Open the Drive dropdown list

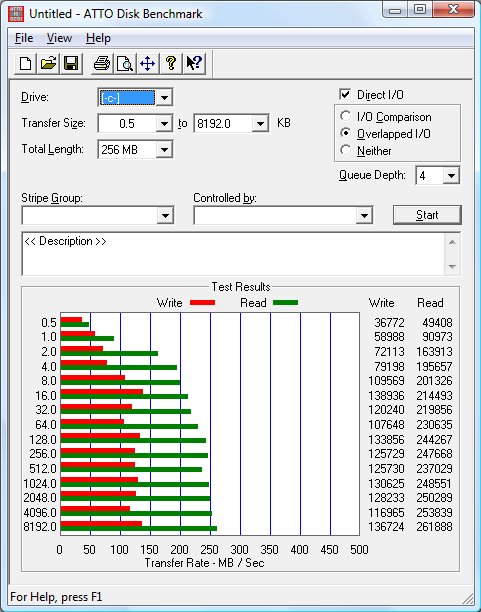click(164, 98)
